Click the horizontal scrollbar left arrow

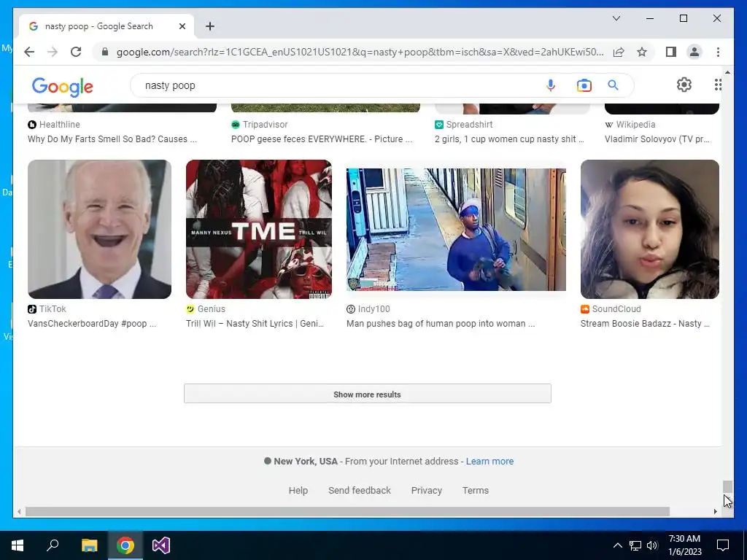(x=19, y=511)
